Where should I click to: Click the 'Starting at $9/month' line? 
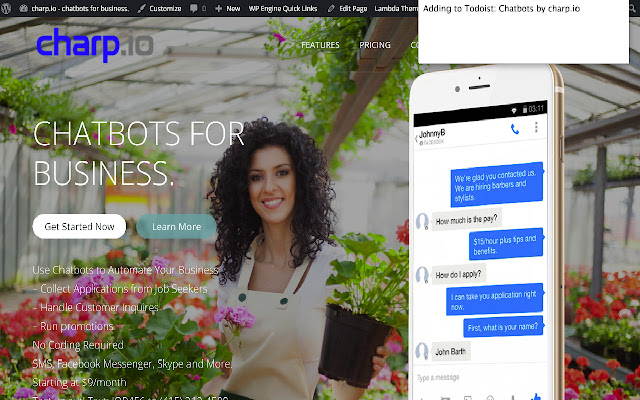point(80,382)
